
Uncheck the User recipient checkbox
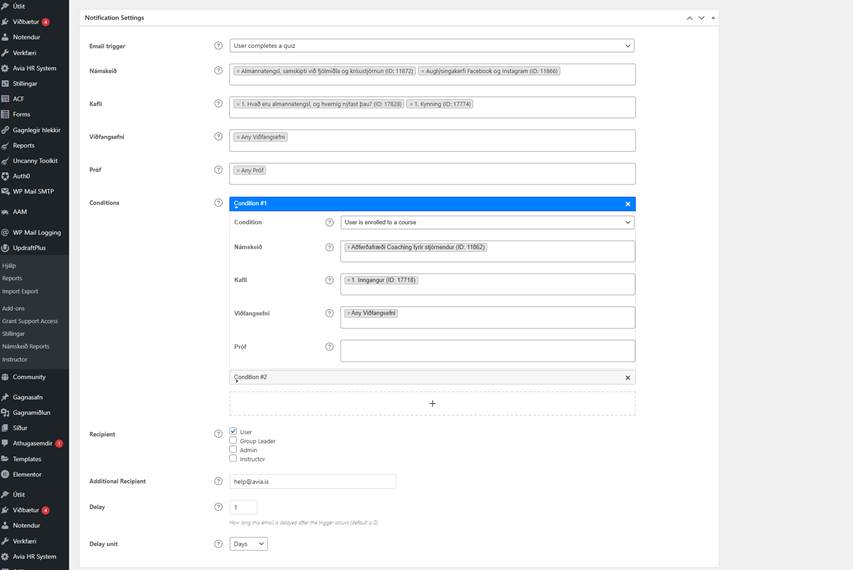[233, 432]
